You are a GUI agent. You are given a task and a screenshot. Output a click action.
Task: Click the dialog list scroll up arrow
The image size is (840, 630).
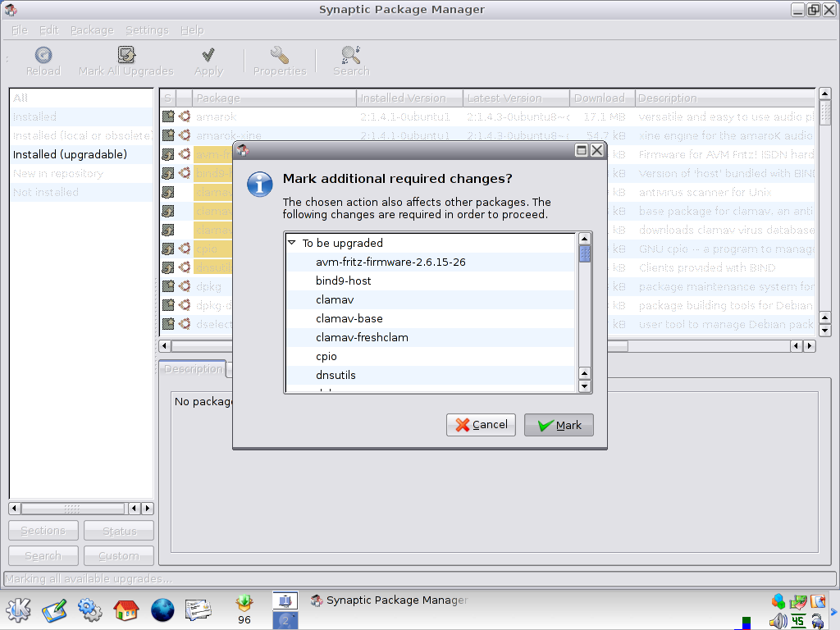pyautogui.click(x=585, y=239)
